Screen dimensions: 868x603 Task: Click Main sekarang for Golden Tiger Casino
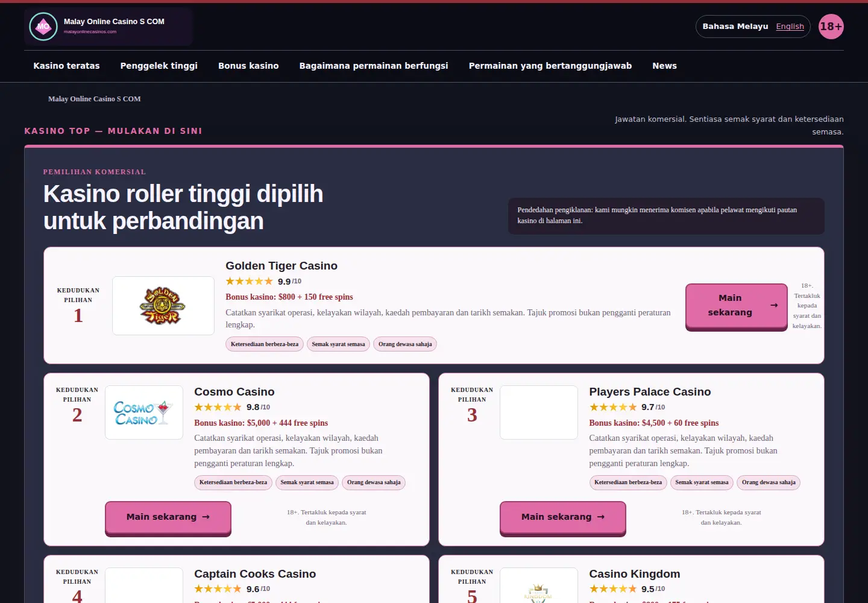pos(737,306)
